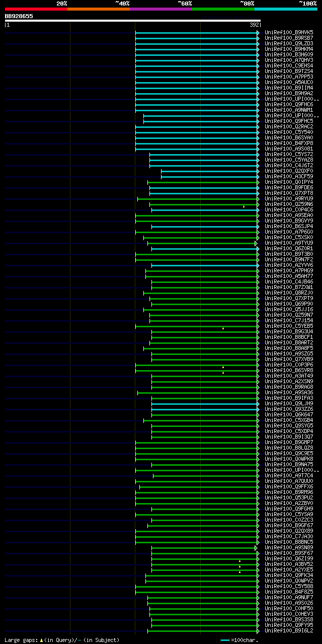
Task: Select hit UniRef100_A9S081
Action: [289, 149]
